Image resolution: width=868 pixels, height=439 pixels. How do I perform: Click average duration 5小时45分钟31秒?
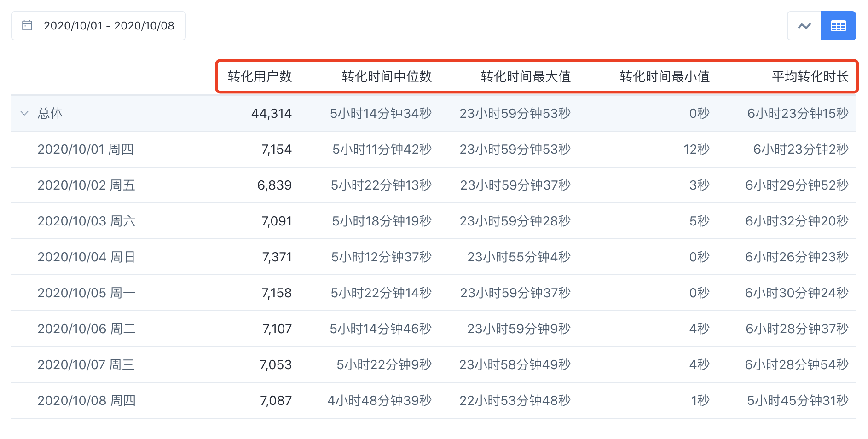[x=798, y=400]
